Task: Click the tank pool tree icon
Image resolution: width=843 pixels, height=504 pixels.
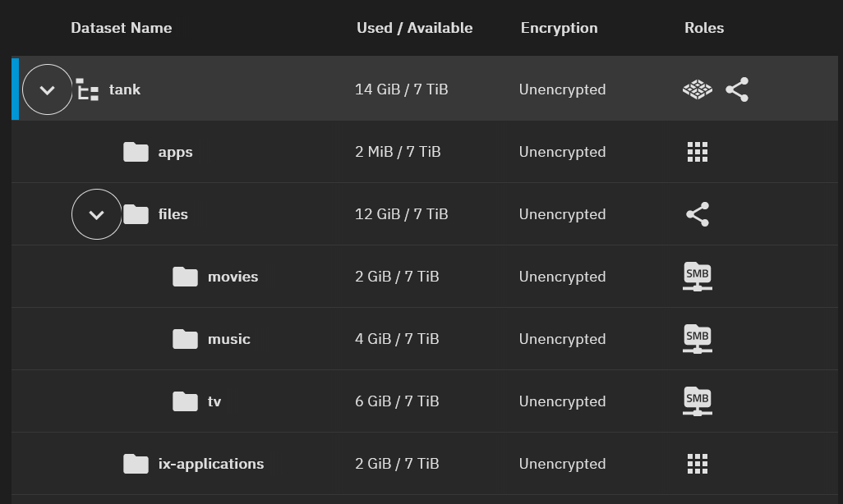Action: 87,89
